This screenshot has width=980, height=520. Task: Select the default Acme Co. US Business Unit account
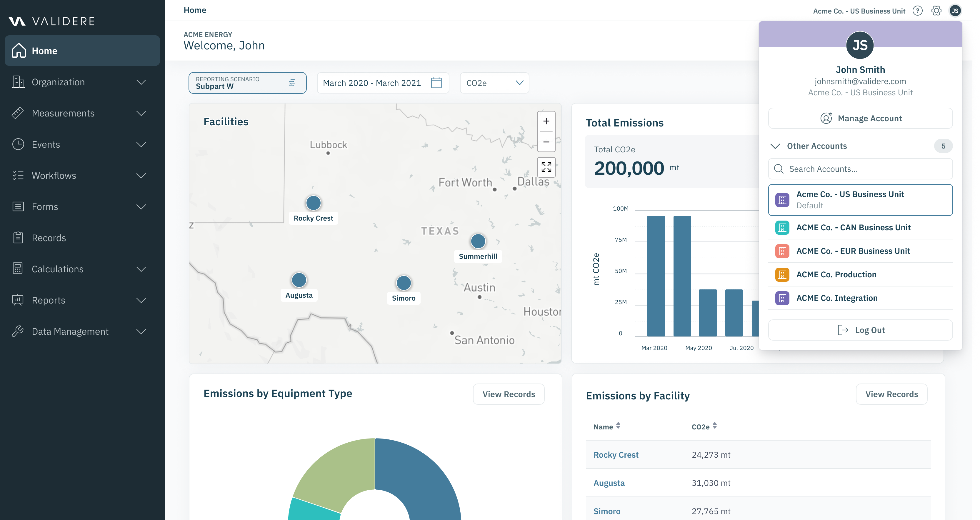(860, 200)
